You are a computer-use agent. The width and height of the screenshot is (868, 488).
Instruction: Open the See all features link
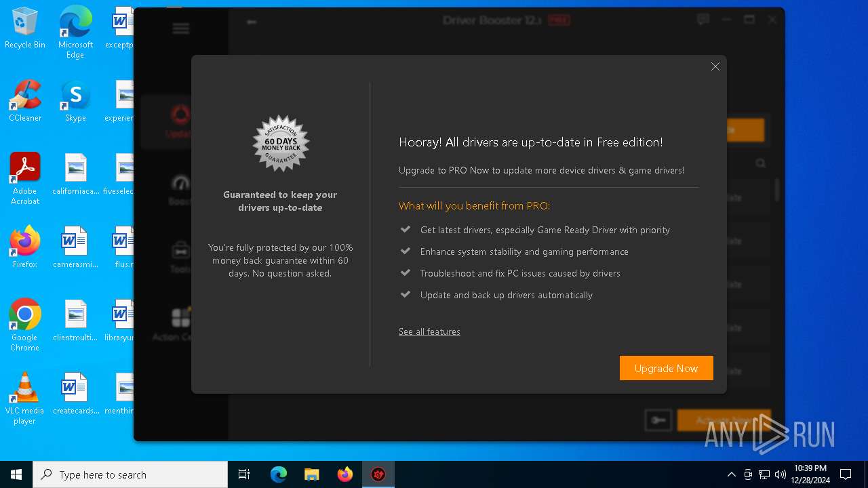[429, 331]
